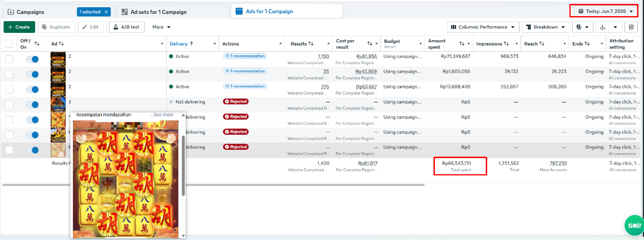Click the Edit button
Viewport: 644px width, 240px height.
(90, 27)
